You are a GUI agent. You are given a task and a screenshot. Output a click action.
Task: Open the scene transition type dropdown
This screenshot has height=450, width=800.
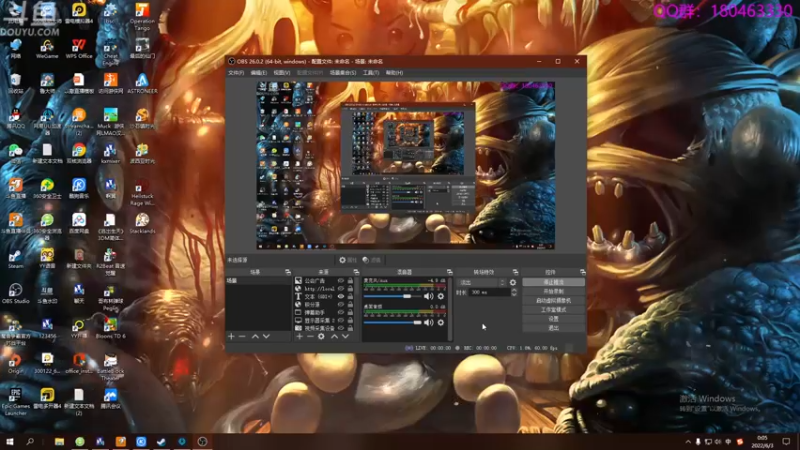coord(482,283)
